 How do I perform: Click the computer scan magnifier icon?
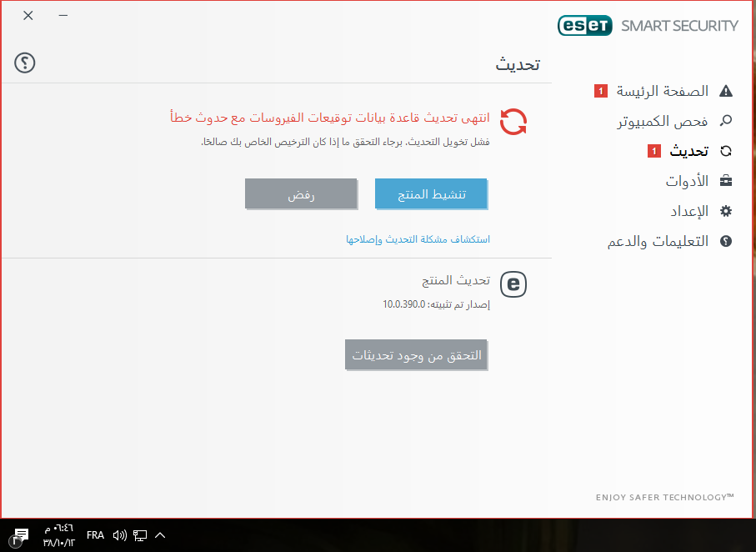pos(726,120)
